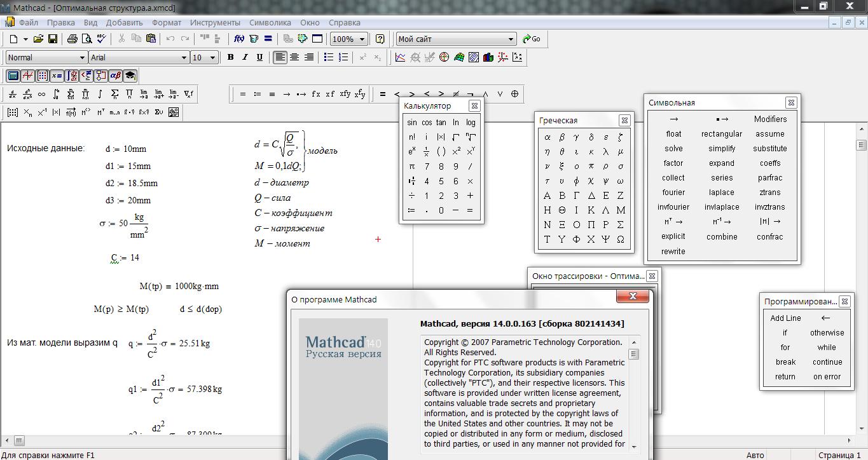Open the Формат menu
The height and width of the screenshot is (460, 868).
(x=167, y=22)
